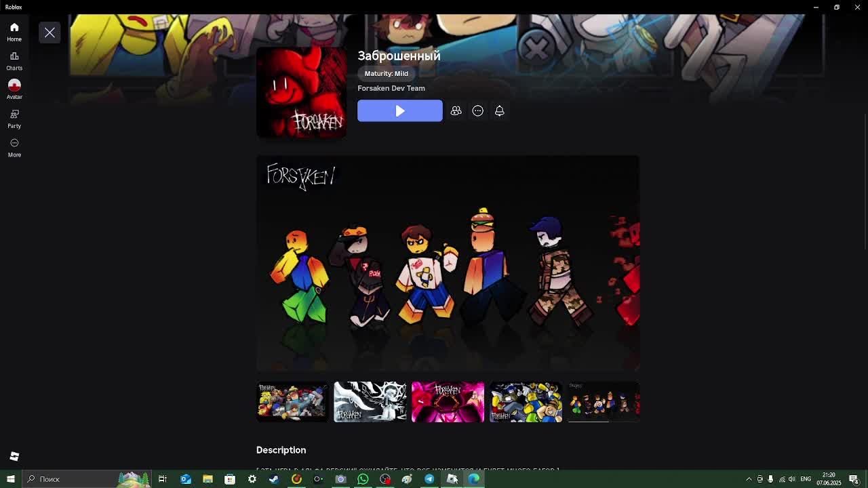
Task: Close the game details page
Action: coord(50,33)
